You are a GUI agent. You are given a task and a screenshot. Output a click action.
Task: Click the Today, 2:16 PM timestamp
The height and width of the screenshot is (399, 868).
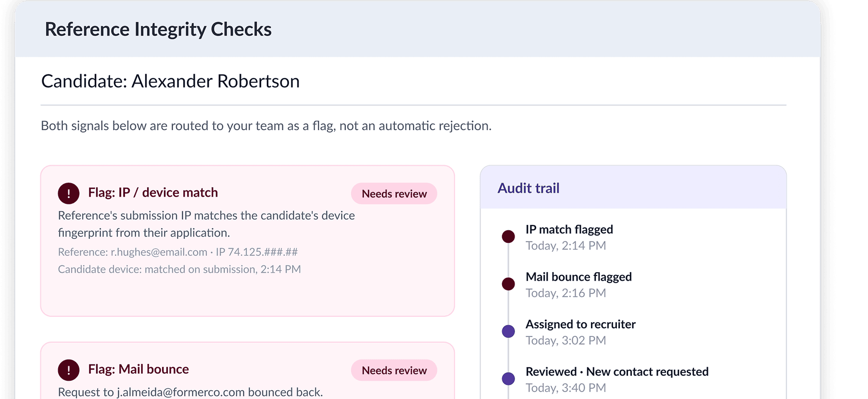pyautogui.click(x=566, y=293)
